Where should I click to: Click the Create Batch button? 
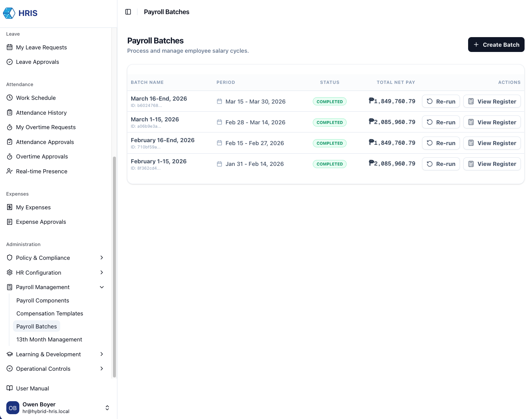coord(496,45)
